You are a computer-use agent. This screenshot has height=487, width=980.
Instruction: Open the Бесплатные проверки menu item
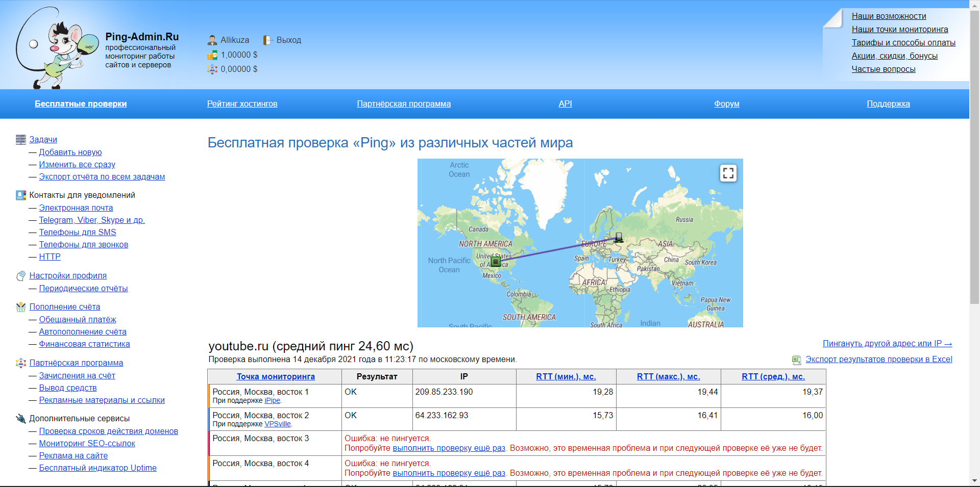pos(81,104)
